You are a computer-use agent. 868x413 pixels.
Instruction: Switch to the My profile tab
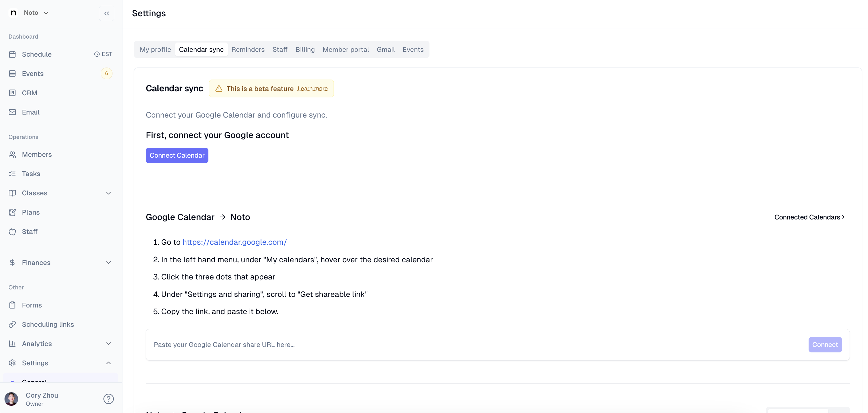[x=155, y=49]
